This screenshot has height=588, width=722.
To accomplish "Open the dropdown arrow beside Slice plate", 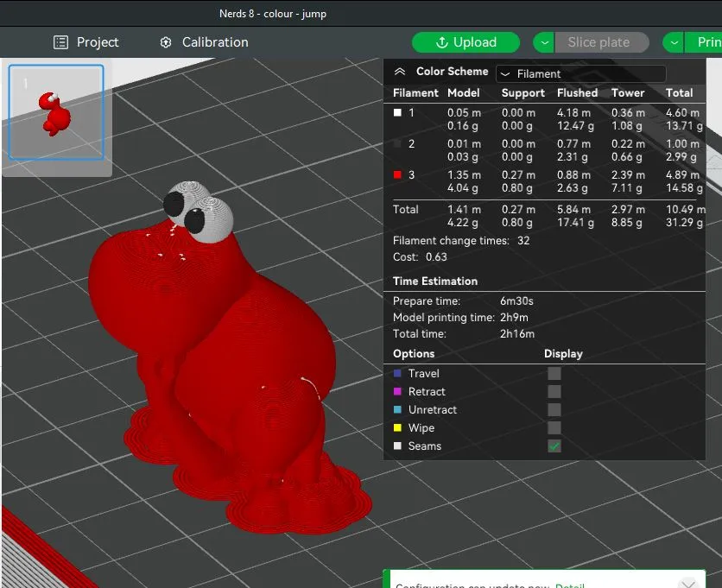I will pos(543,42).
